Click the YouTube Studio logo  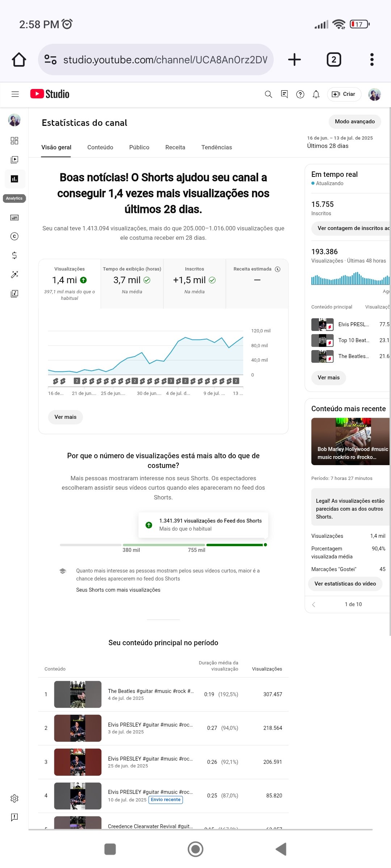(50, 94)
